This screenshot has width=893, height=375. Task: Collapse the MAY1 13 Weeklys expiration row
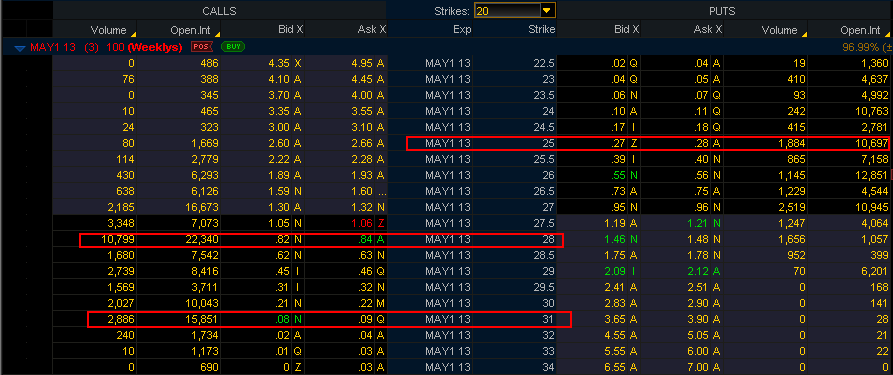pos(20,47)
